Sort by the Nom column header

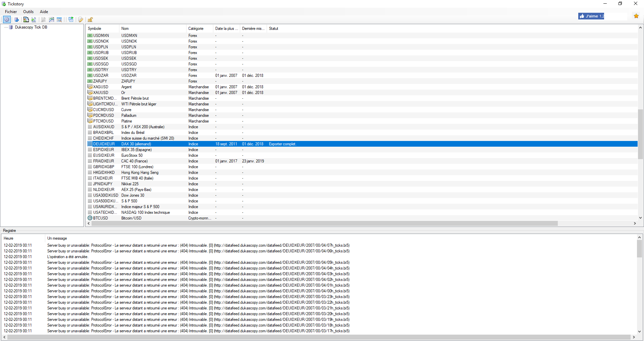tap(153, 29)
